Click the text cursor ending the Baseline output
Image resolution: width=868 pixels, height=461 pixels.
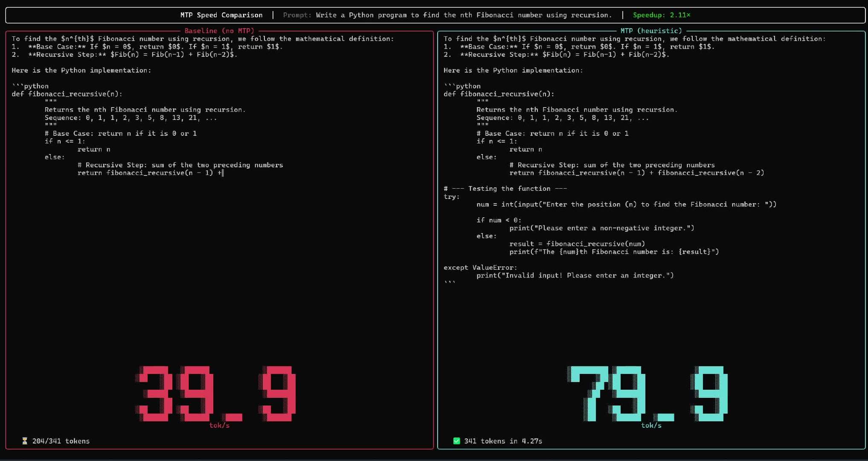point(223,173)
